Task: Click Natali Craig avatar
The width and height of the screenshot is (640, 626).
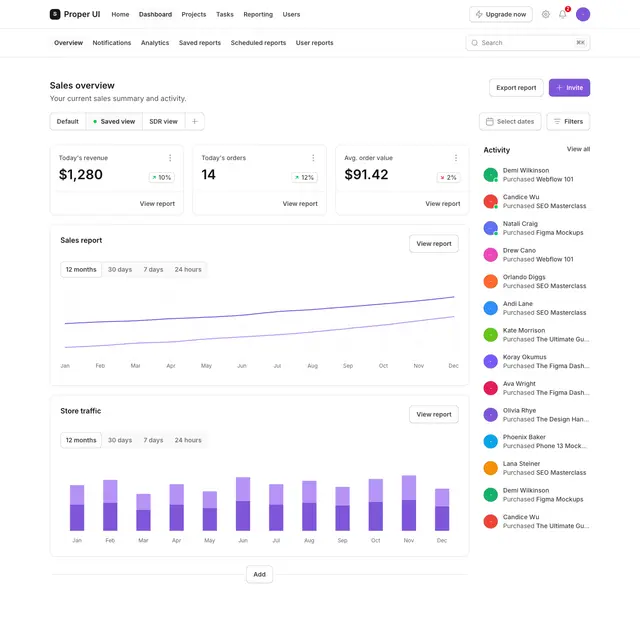Action: coord(490,228)
